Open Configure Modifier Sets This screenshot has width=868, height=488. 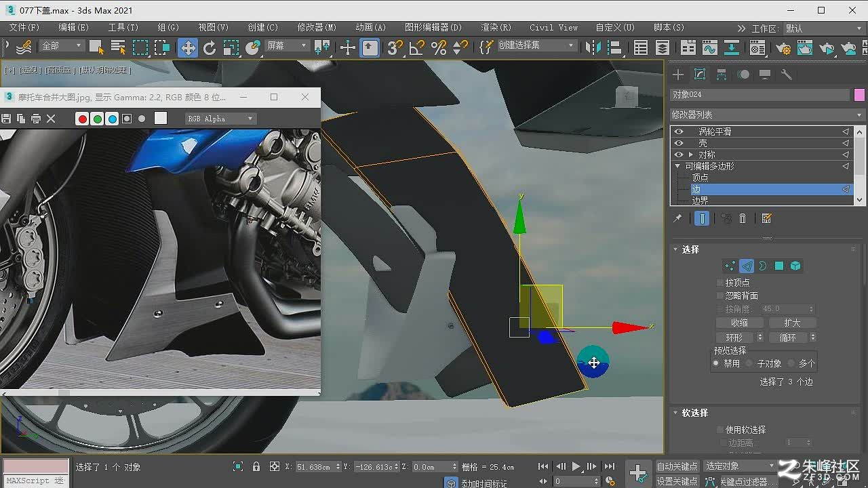(767, 218)
